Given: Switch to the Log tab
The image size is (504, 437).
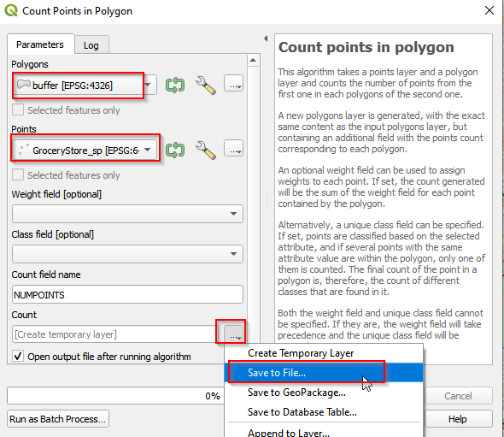Looking at the screenshot, I should (x=91, y=45).
